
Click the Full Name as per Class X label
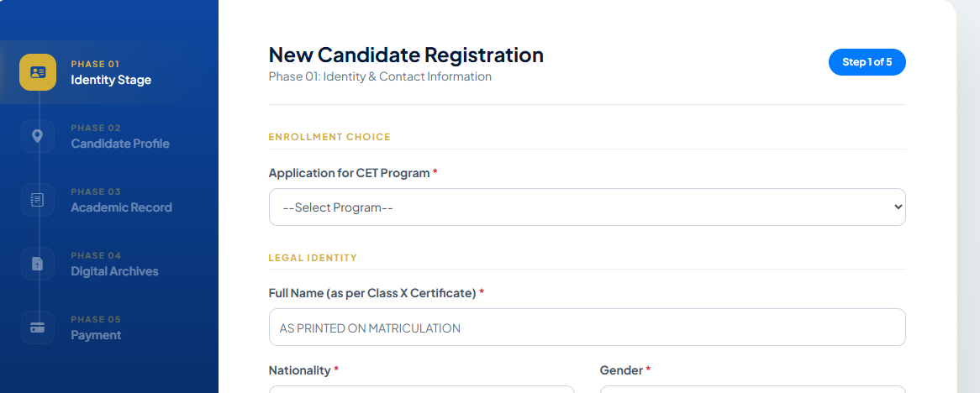click(x=371, y=293)
